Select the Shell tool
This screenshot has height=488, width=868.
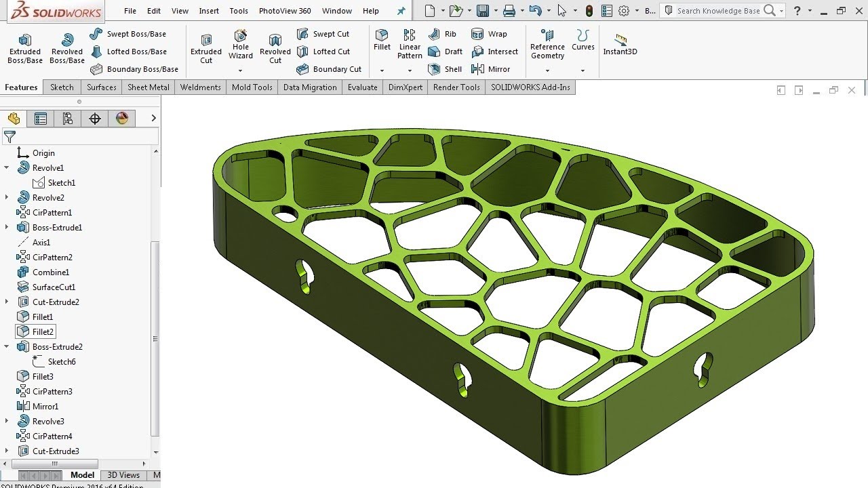point(446,69)
